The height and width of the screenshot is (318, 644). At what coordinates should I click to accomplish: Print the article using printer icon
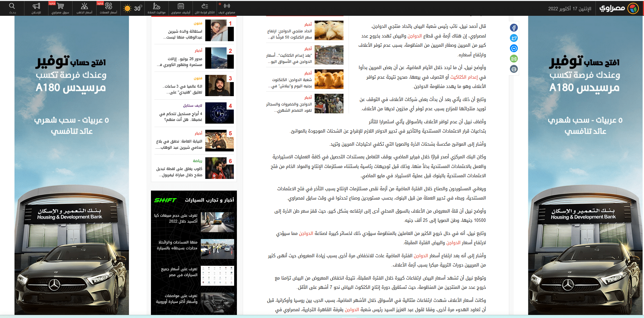(x=514, y=69)
